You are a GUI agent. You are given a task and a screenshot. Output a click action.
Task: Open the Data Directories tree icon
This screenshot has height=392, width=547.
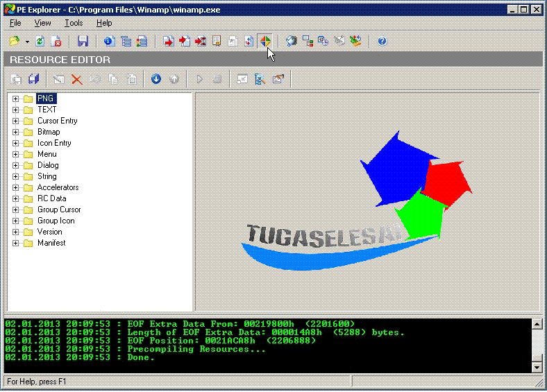coord(126,41)
